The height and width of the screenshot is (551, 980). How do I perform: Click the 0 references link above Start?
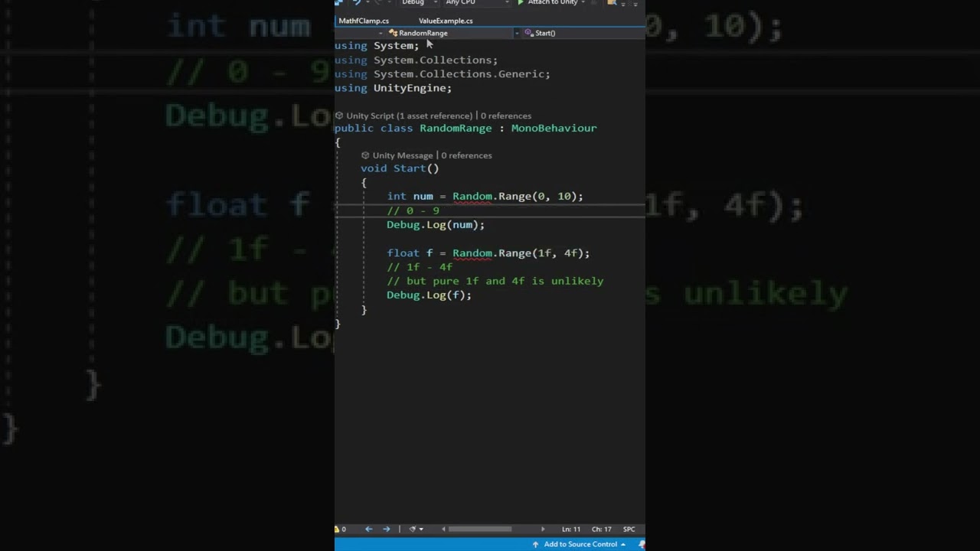pos(466,155)
